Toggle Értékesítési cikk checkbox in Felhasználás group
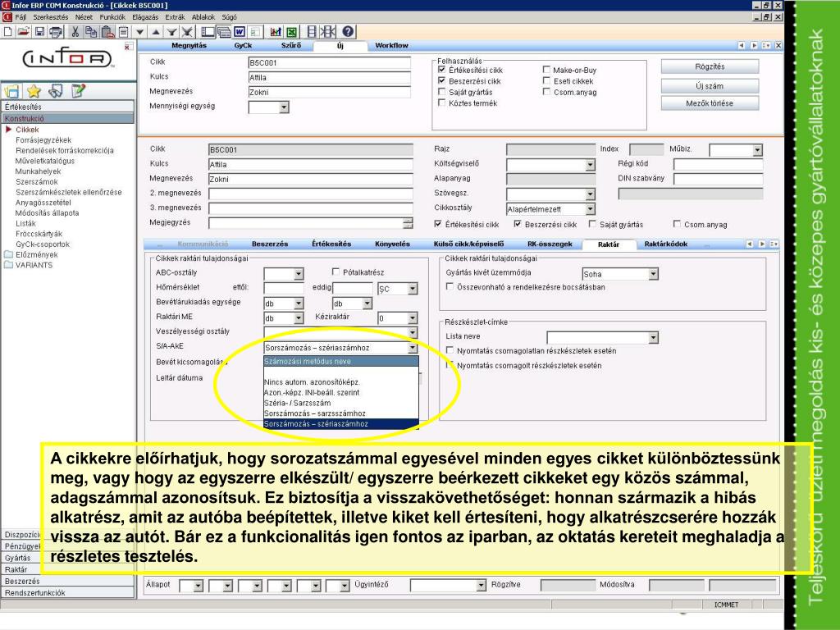This screenshot has height=630, width=840. (x=441, y=70)
